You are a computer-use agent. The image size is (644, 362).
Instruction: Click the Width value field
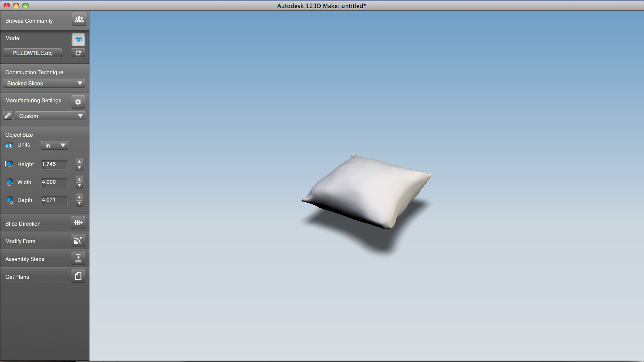pos(55,182)
